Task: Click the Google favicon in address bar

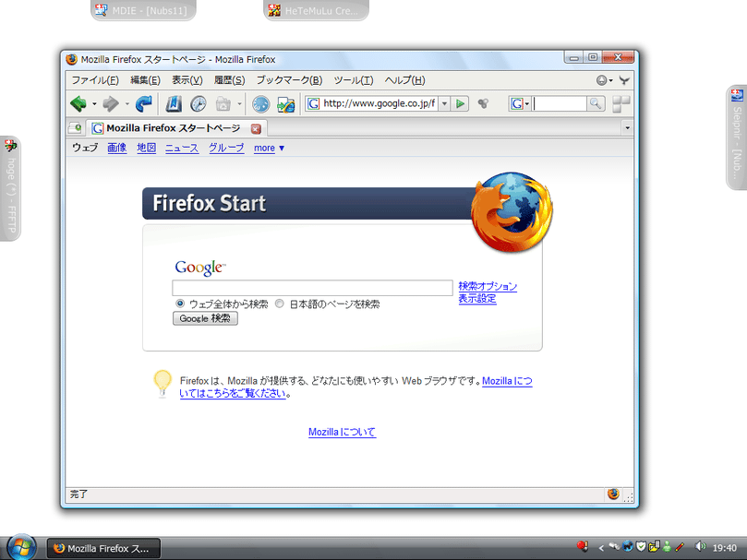Action: point(313,103)
